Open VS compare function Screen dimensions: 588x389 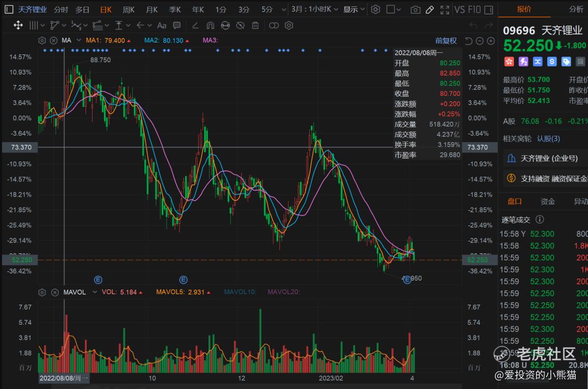[x=460, y=9]
